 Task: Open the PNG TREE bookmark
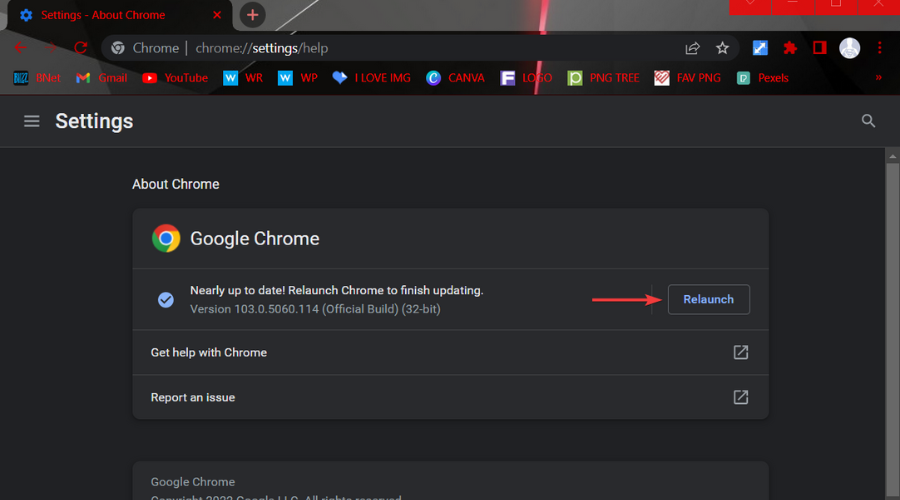pyautogui.click(x=603, y=78)
